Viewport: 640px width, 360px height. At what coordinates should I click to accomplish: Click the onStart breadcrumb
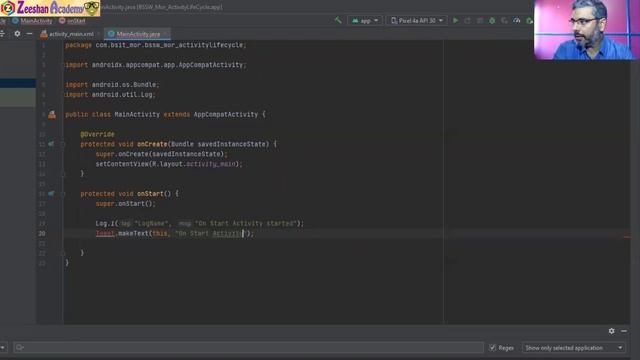[73, 21]
